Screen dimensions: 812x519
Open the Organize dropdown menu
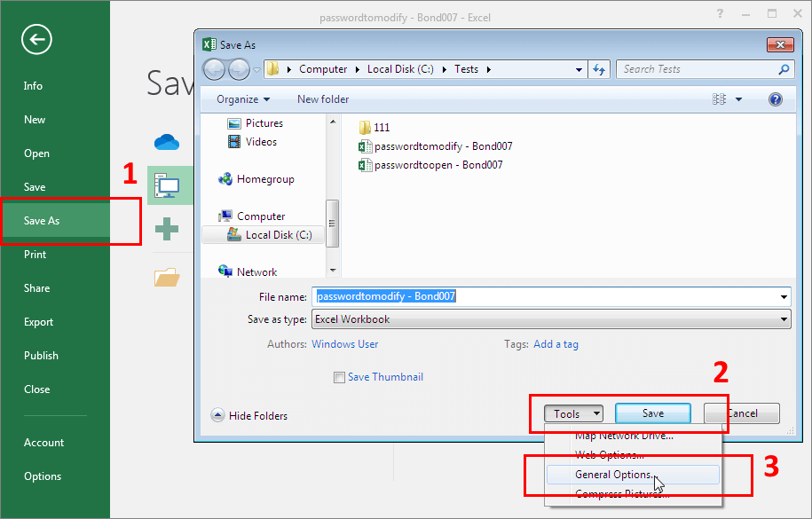pyautogui.click(x=243, y=99)
